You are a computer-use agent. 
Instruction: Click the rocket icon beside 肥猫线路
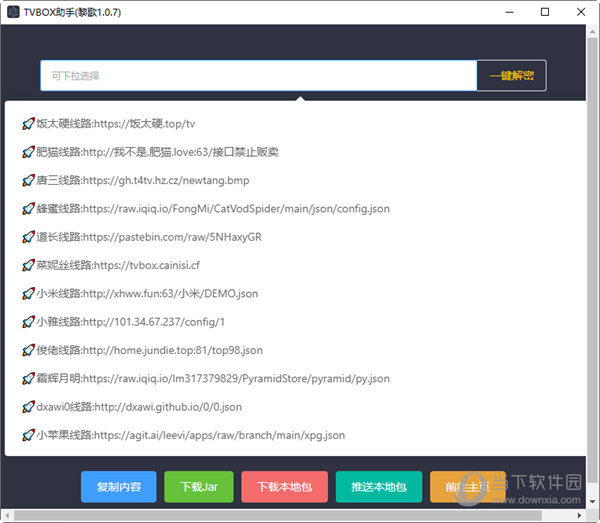[x=28, y=152]
